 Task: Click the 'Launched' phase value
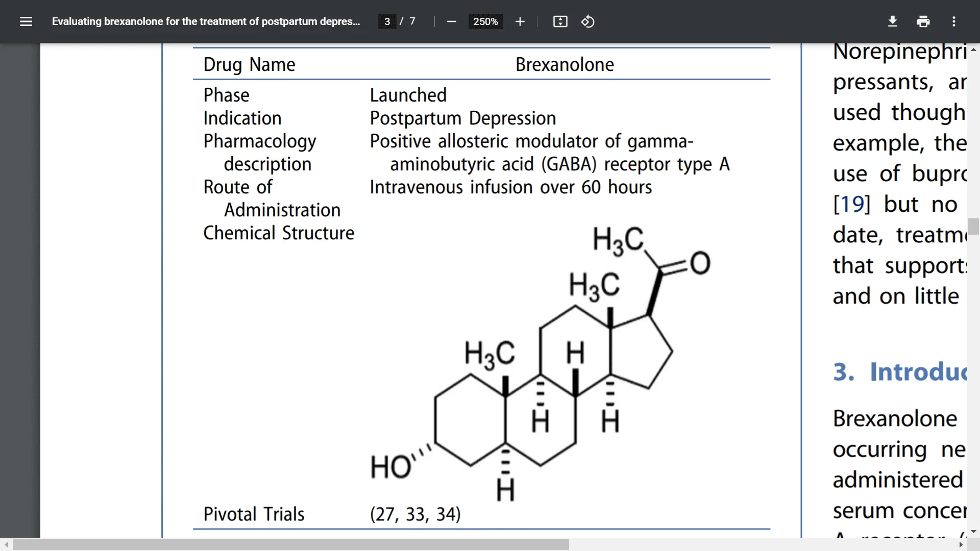pos(408,95)
